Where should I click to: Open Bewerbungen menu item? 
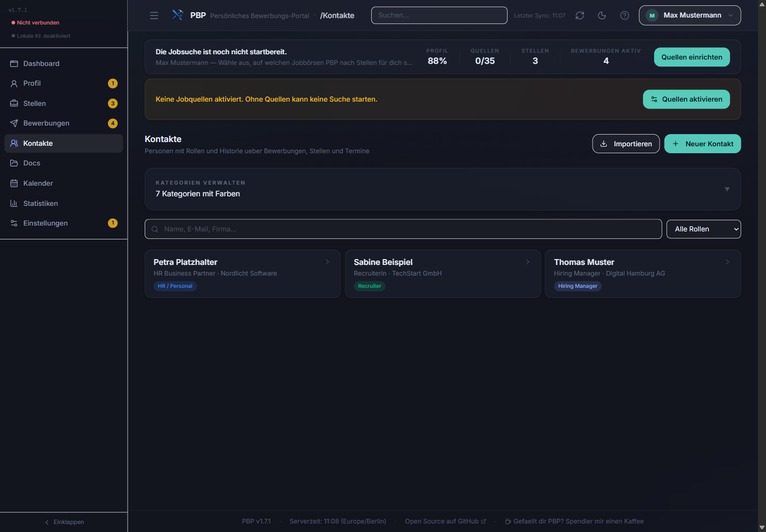pos(64,123)
